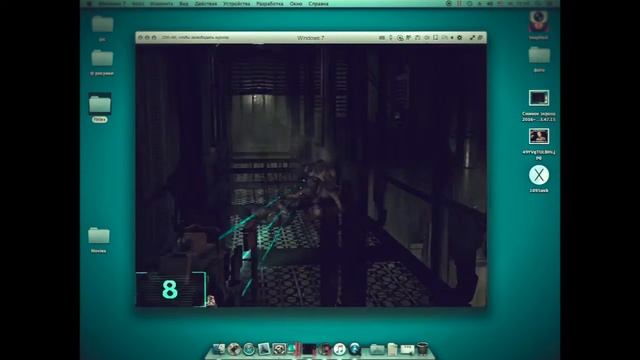Viewport: 640px width, 360px height.
Task: Select the top-left desktop folder
Action: [x=102, y=24]
